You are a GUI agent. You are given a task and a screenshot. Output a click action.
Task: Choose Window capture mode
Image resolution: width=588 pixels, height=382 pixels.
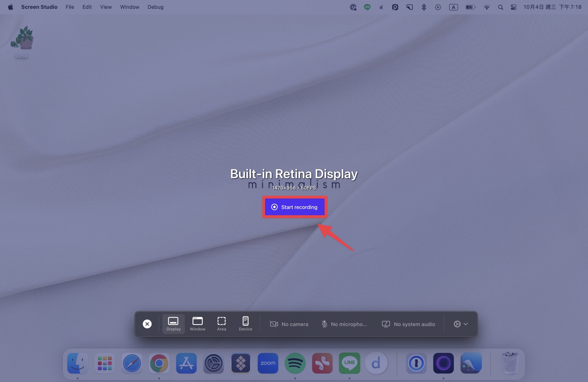click(197, 324)
